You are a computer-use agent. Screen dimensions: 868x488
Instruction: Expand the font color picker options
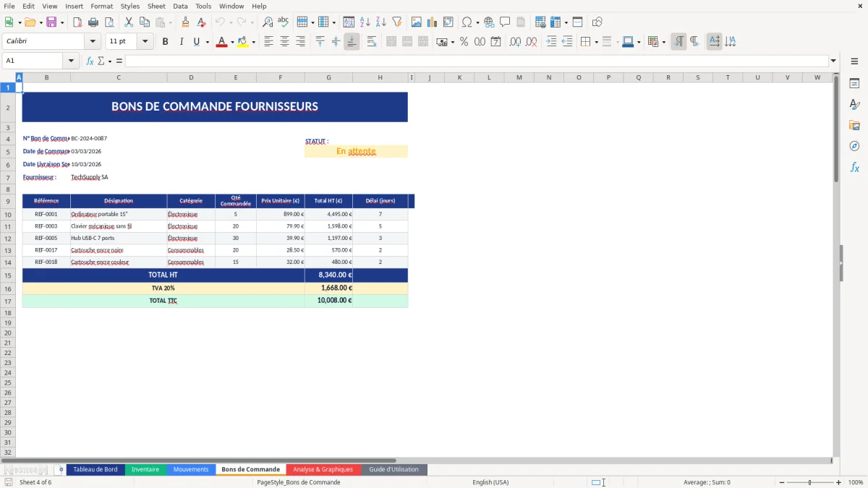coord(231,41)
